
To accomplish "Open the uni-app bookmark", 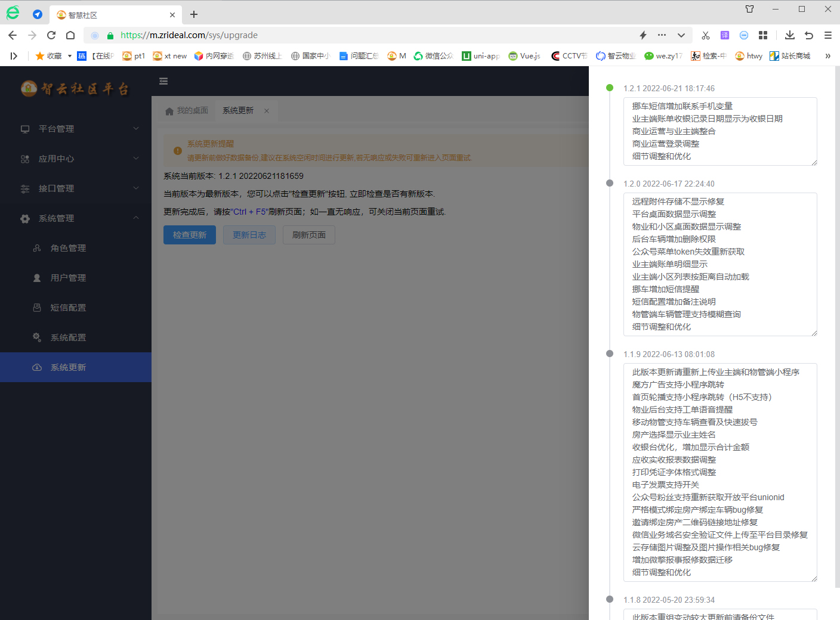I will coord(480,56).
